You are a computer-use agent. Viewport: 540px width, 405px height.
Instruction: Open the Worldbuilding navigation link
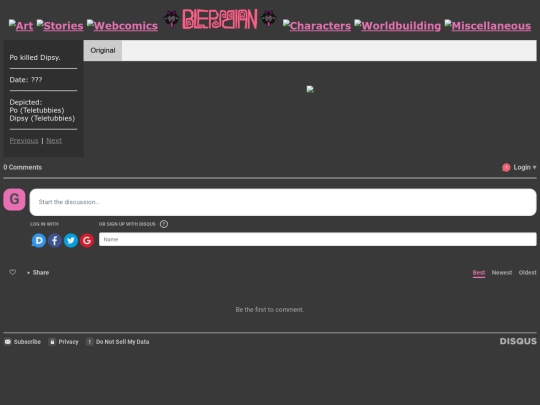(397, 25)
